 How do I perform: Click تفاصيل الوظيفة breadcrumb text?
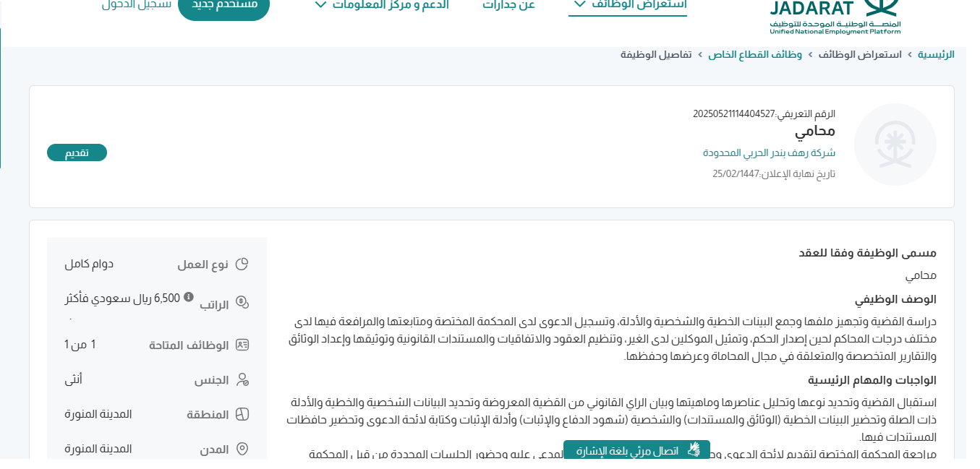[656, 55]
